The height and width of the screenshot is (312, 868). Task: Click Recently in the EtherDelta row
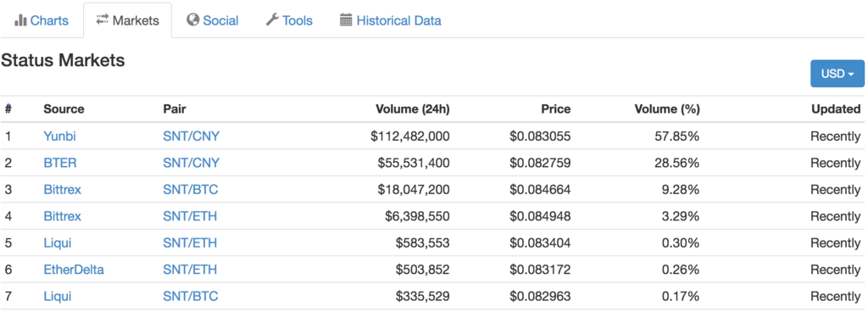(x=835, y=270)
